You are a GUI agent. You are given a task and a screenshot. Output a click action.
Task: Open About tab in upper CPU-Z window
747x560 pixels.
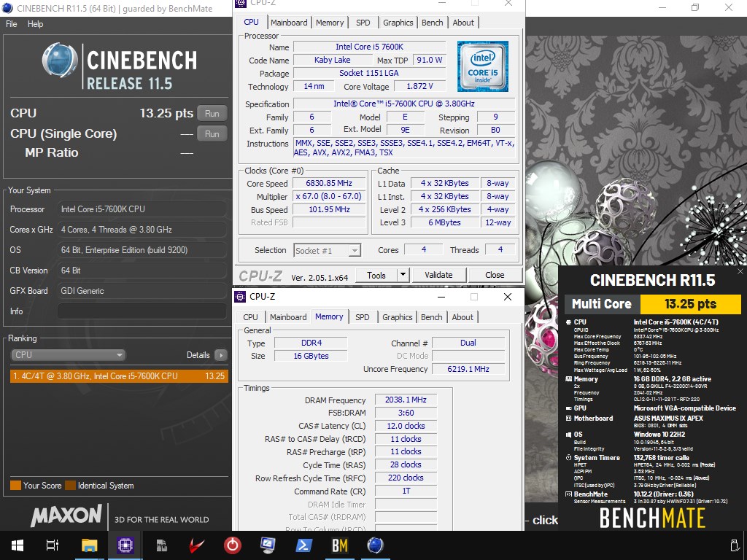[463, 23]
